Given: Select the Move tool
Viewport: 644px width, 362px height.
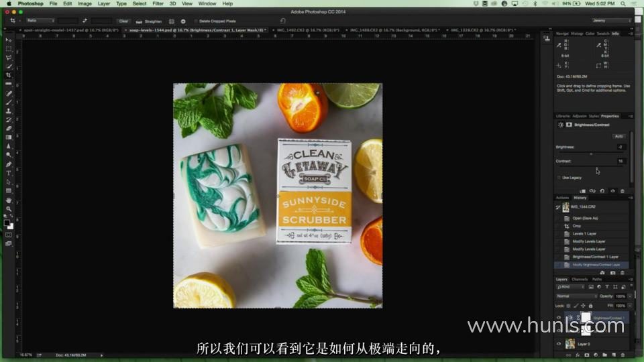Looking at the screenshot, I should click(x=9, y=40).
